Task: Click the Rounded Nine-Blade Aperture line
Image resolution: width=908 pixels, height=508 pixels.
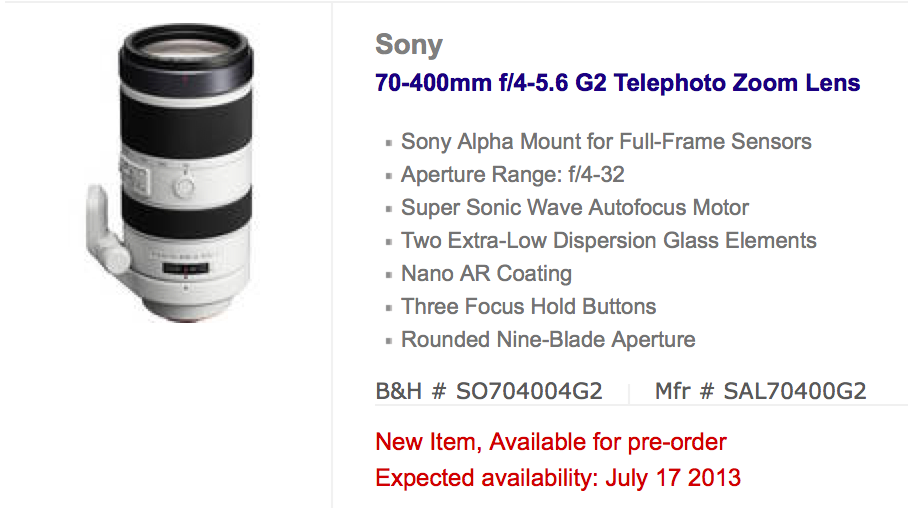Action: click(548, 339)
